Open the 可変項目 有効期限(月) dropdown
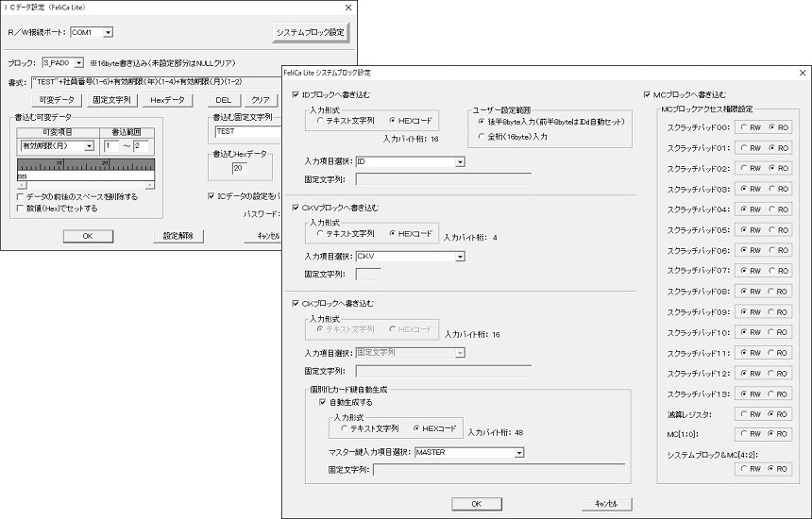Screen dimensions: 812x519 coord(89,146)
